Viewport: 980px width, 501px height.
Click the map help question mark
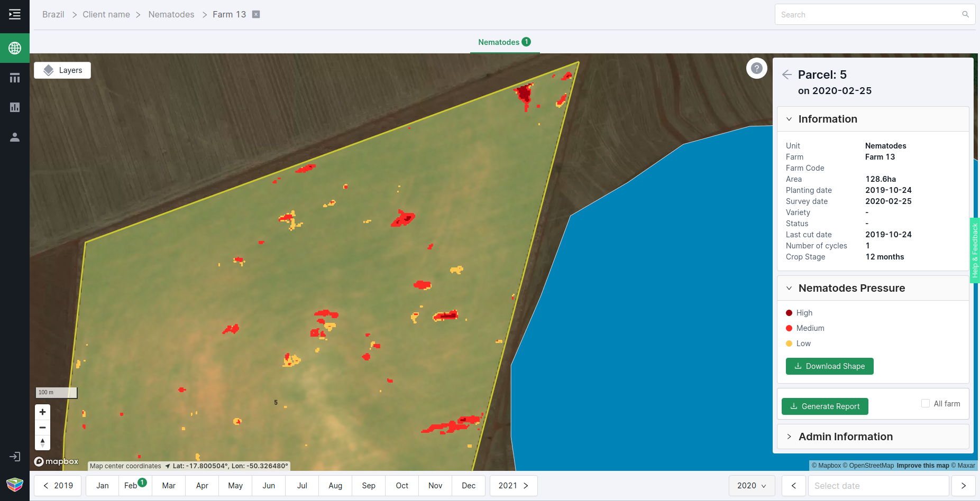pyautogui.click(x=756, y=68)
